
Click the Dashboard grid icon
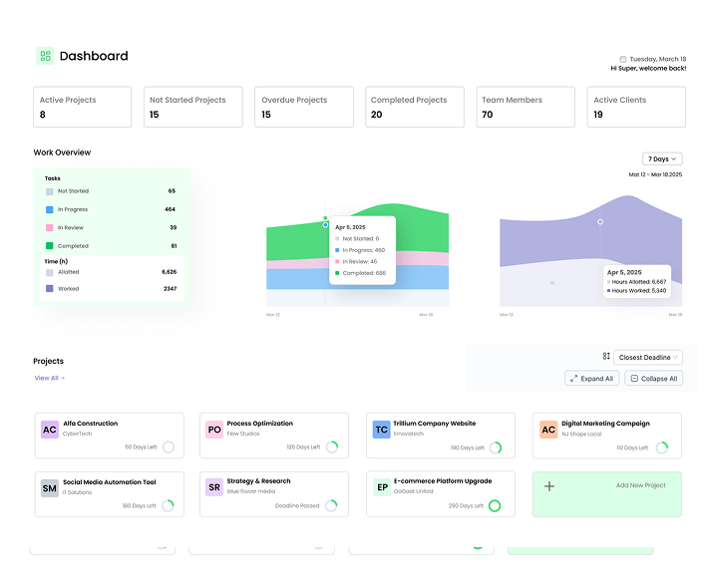pyautogui.click(x=45, y=56)
